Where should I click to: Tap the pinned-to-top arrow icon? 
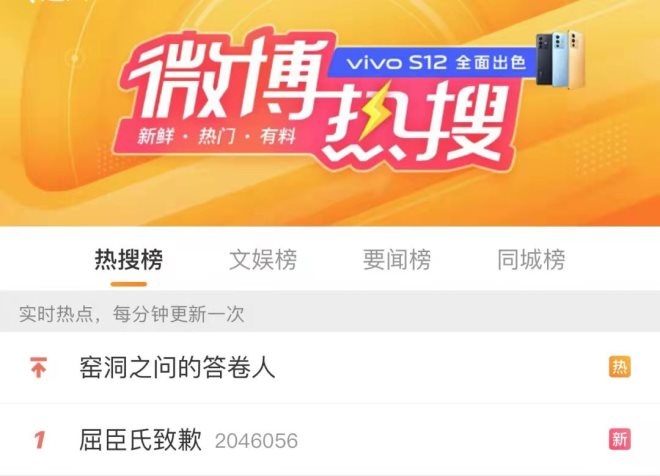pos(38,367)
